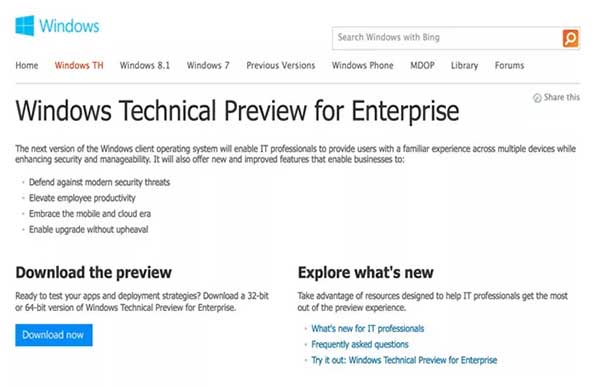This screenshot has height=387, width=600.
Task: Click Embrace the mobile and cloud era bullet
Action: point(90,214)
